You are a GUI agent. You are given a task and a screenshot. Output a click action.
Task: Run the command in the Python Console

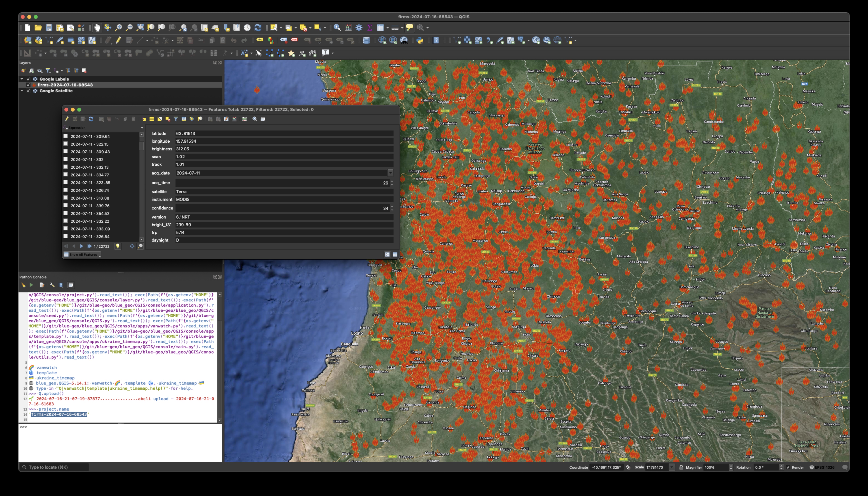[x=31, y=285]
